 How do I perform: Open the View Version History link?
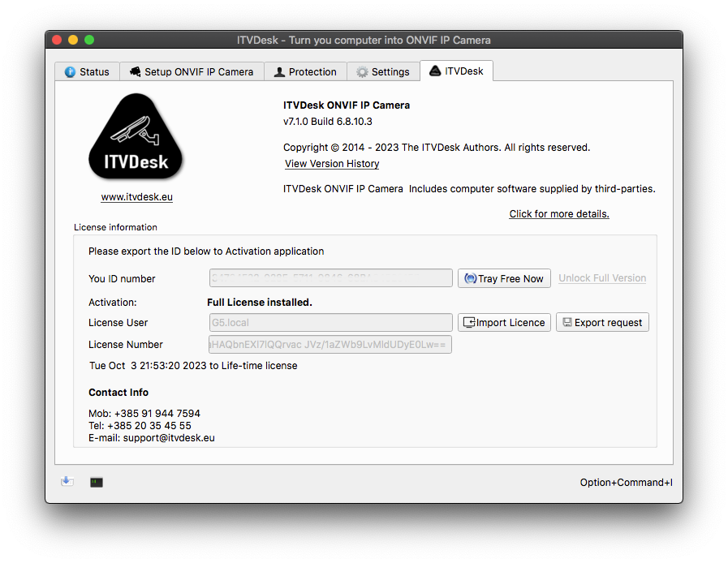[x=332, y=164]
